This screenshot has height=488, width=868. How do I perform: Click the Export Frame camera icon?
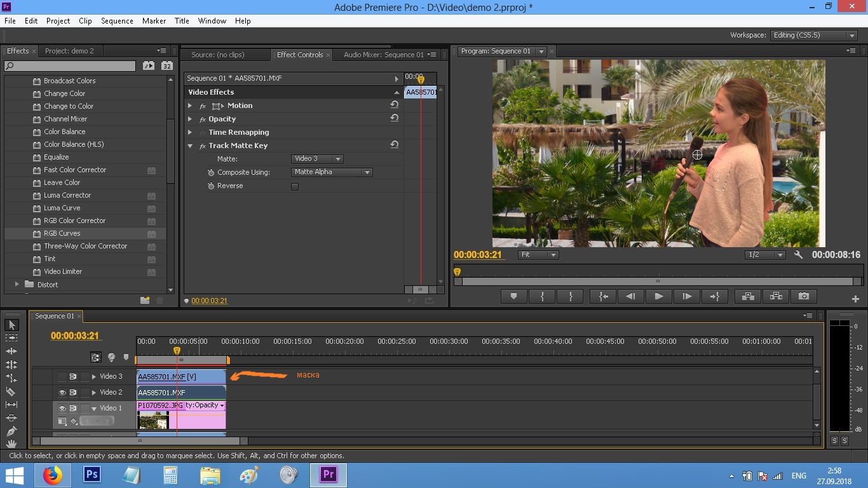click(x=804, y=296)
